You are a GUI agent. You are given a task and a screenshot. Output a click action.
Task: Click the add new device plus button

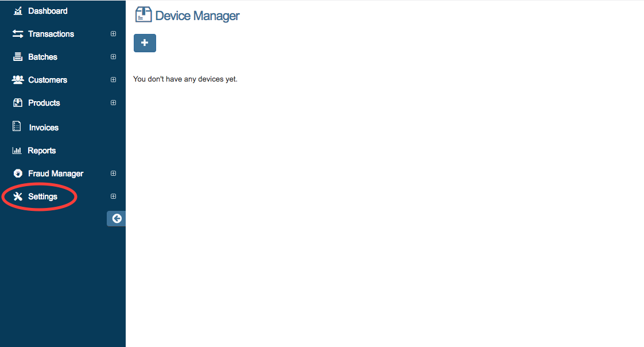click(145, 43)
